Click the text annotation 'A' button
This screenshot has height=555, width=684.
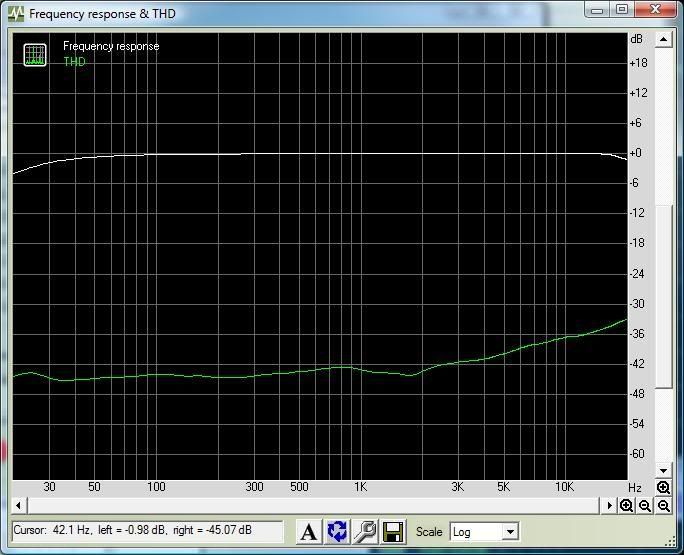309,532
